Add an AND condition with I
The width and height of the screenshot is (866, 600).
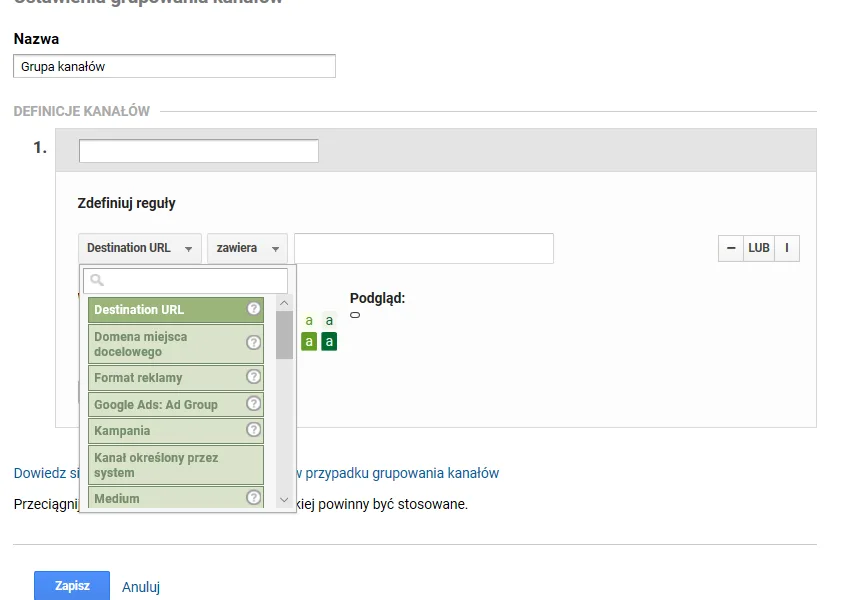(787, 248)
